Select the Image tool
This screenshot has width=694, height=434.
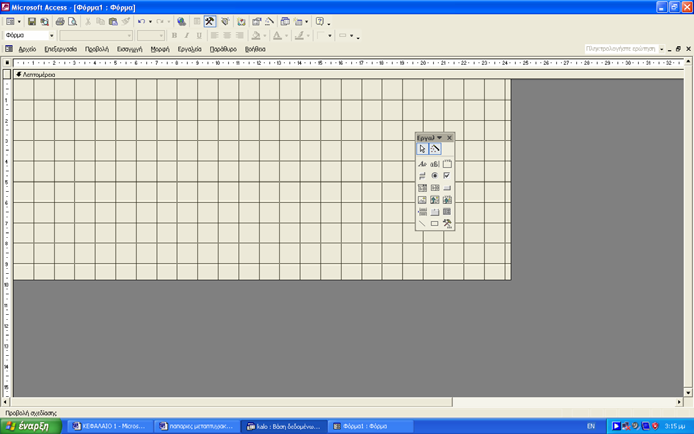pos(422,200)
